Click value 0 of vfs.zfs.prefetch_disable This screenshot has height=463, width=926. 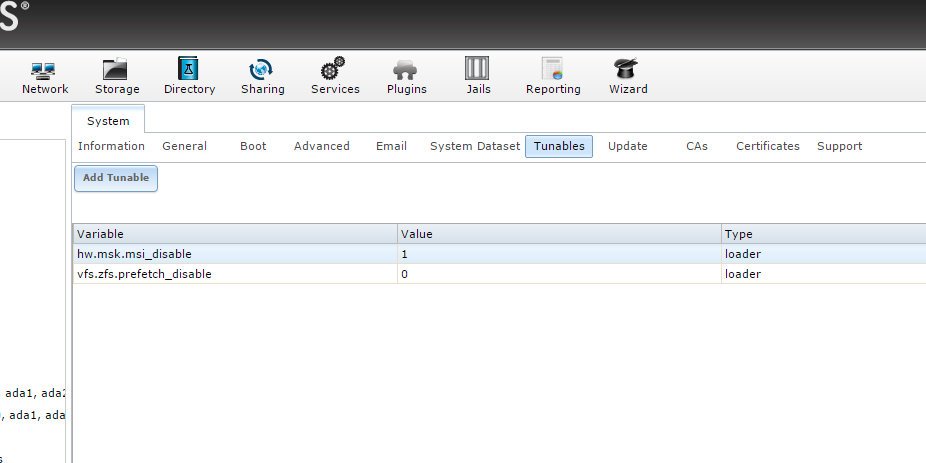[405, 274]
